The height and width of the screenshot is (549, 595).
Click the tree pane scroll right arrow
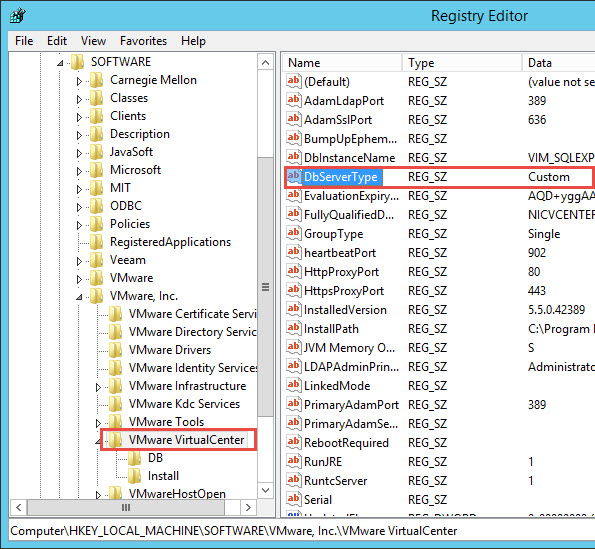(x=249, y=507)
